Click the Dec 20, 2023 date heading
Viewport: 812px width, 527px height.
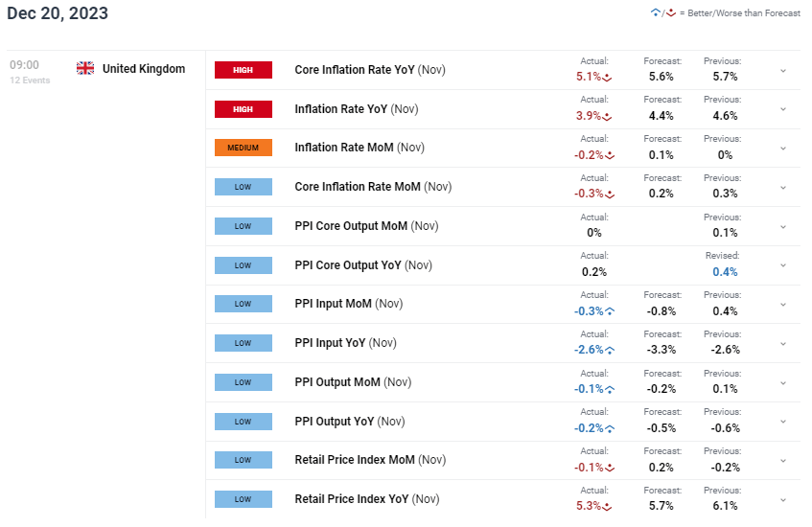click(58, 13)
